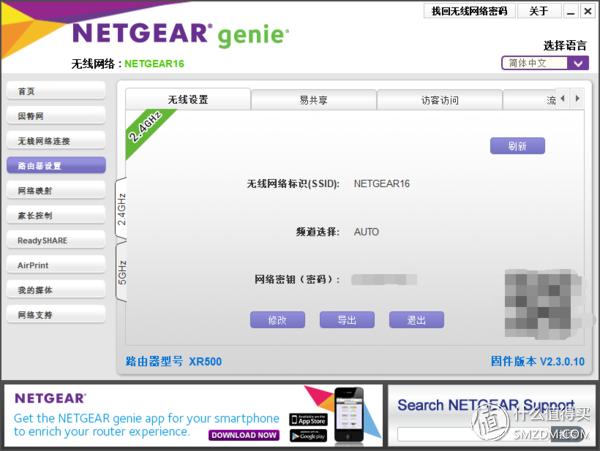Click router model XR500 text

click(205, 361)
